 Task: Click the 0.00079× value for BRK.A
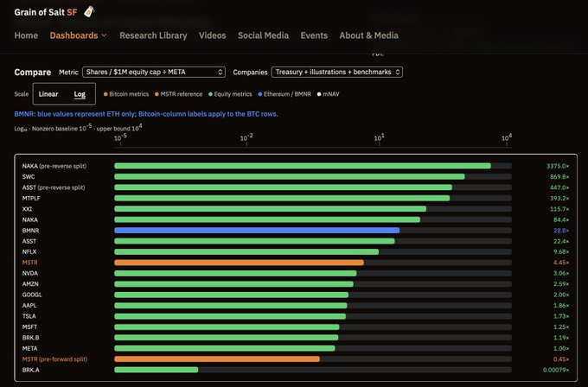[556, 370]
